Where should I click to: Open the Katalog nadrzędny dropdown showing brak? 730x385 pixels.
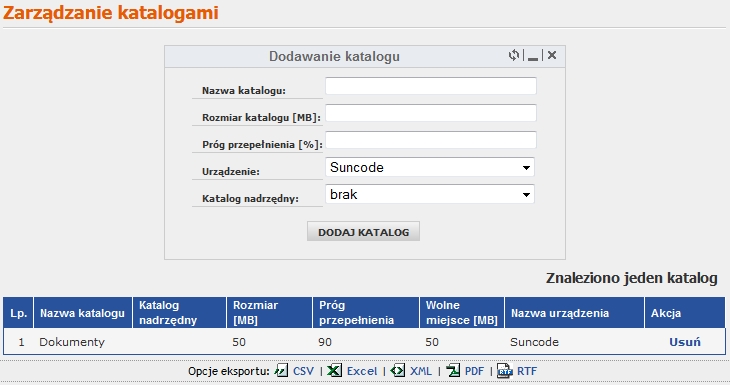pyautogui.click(x=430, y=194)
